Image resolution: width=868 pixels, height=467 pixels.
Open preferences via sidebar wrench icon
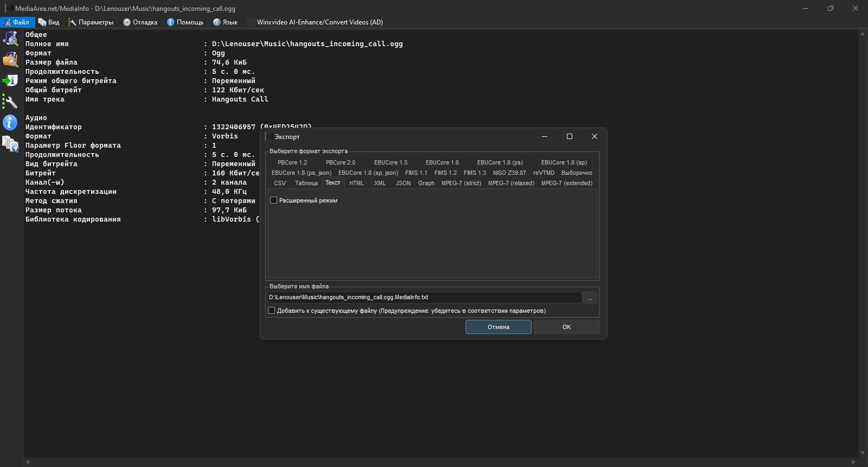10,102
